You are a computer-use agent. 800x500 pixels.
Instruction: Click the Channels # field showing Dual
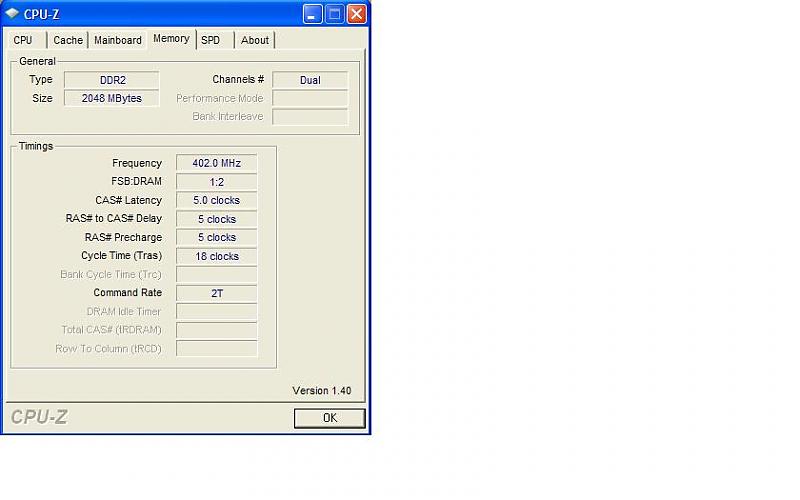point(310,80)
